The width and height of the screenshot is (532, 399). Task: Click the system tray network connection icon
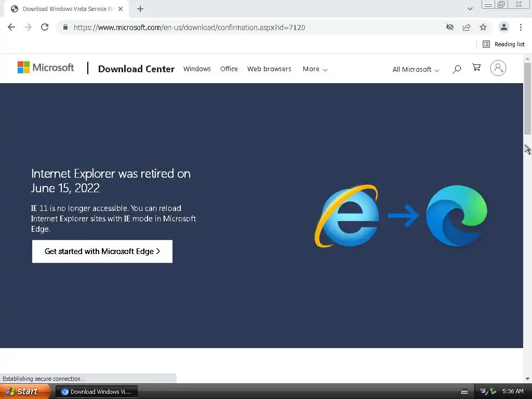(x=493, y=392)
